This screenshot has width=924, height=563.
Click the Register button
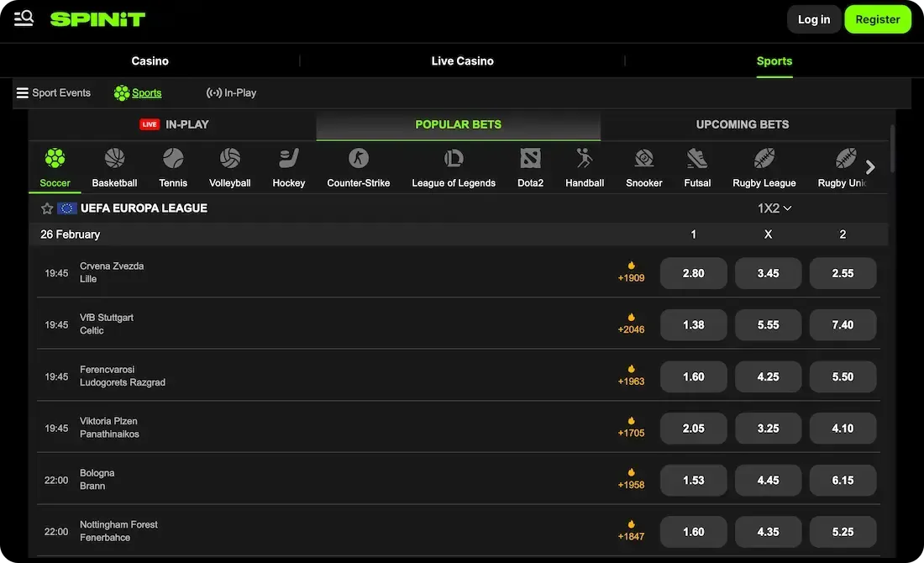click(878, 19)
